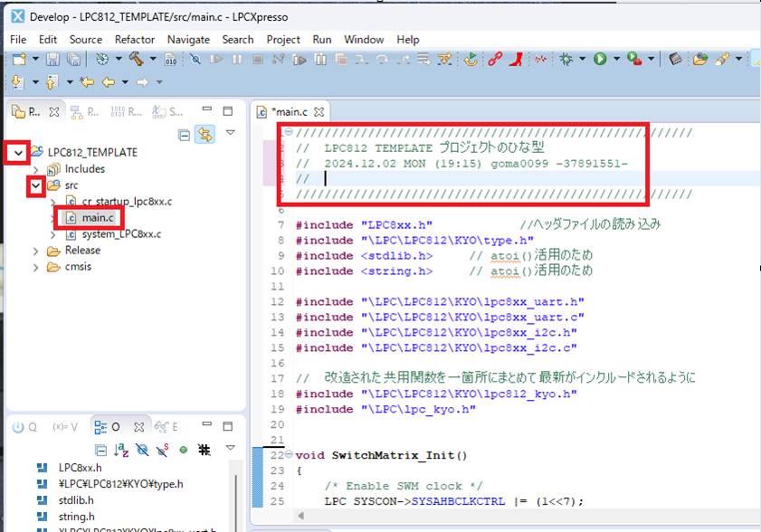Collapse the LPC812_TEMPLATE project tree
Image resolution: width=761 pixels, height=532 pixels.
18,152
